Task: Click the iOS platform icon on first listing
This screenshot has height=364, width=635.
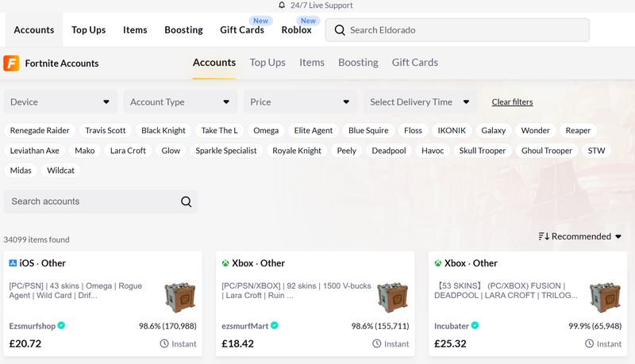Action: (x=13, y=263)
